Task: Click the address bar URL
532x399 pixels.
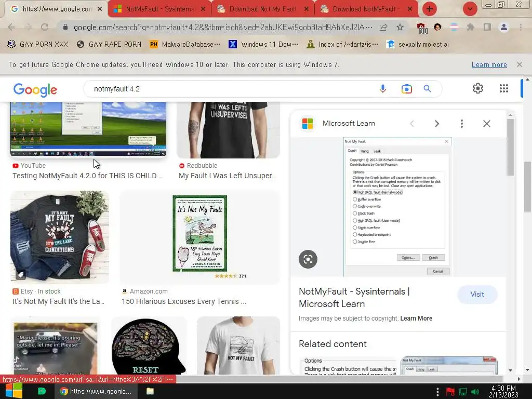Action: (222, 27)
